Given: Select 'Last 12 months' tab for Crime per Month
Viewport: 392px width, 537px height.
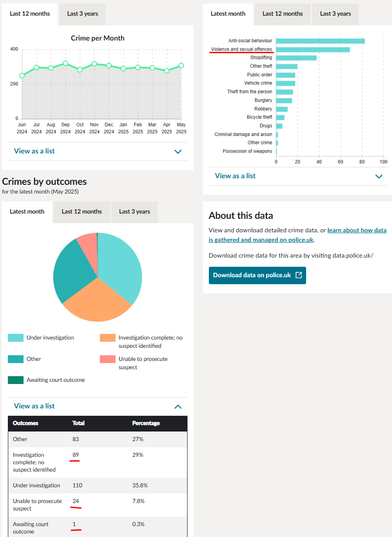Looking at the screenshot, I should tap(30, 14).
